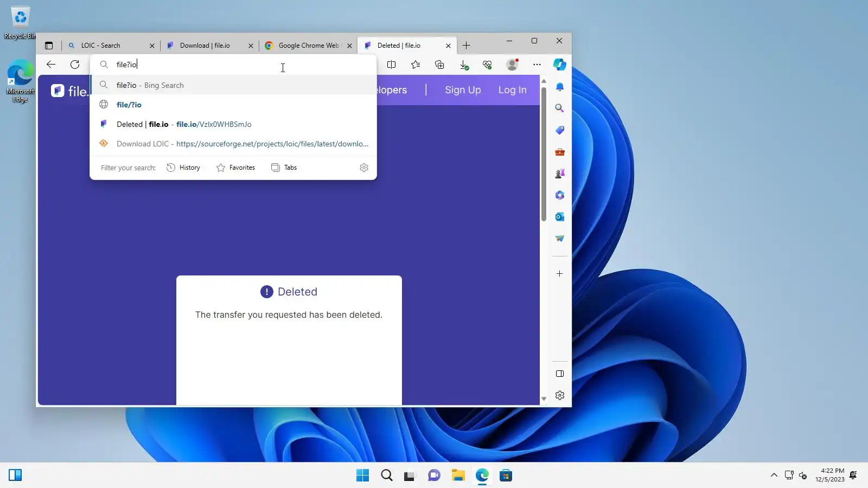Open Microsoft Store from taskbar
Image resolution: width=868 pixels, height=488 pixels.
click(x=506, y=476)
